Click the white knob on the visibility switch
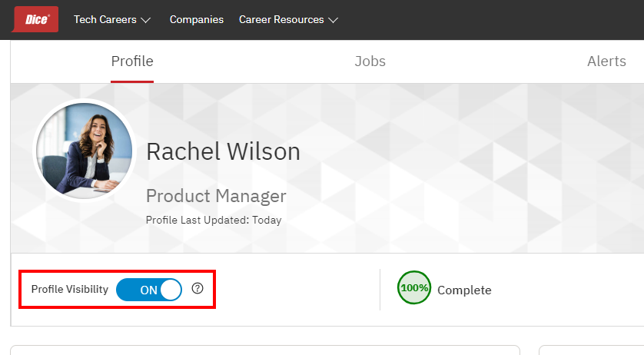The width and height of the screenshot is (644, 355). (x=171, y=290)
